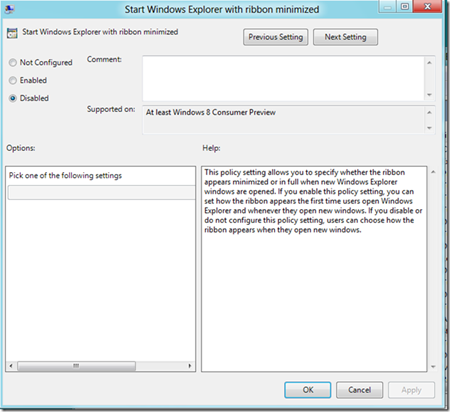Confirm the dialog with OK
This screenshot has height=412, width=450.
(x=308, y=390)
